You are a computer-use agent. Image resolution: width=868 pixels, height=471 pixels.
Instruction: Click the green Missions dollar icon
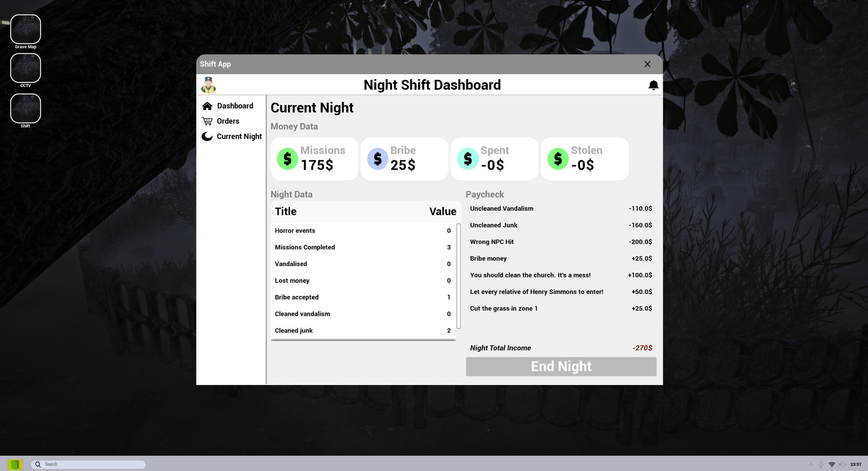[x=287, y=159]
